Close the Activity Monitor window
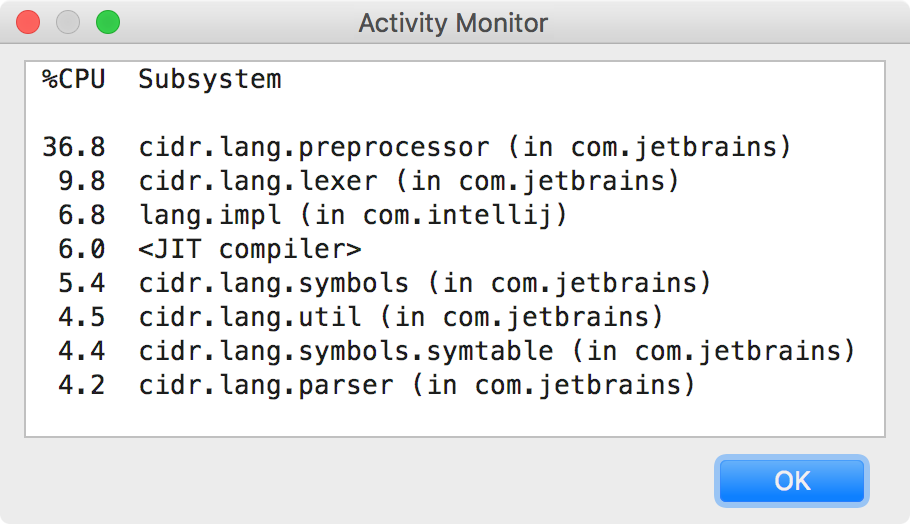The width and height of the screenshot is (910, 524). [28, 23]
